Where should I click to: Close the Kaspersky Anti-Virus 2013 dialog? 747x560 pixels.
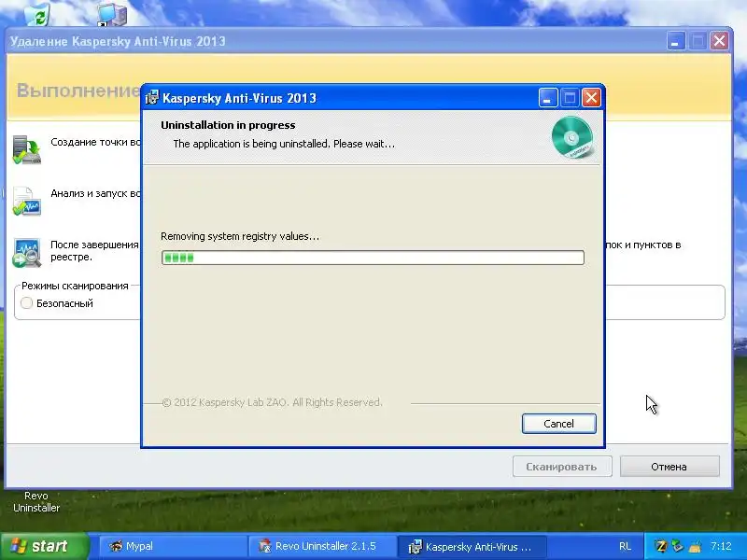(591, 98)
